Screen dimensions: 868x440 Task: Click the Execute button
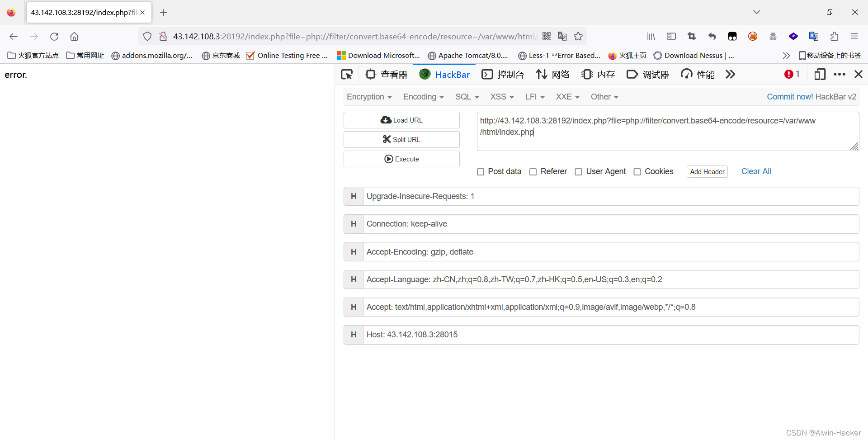pyautogui.click(x=401, y=159)
